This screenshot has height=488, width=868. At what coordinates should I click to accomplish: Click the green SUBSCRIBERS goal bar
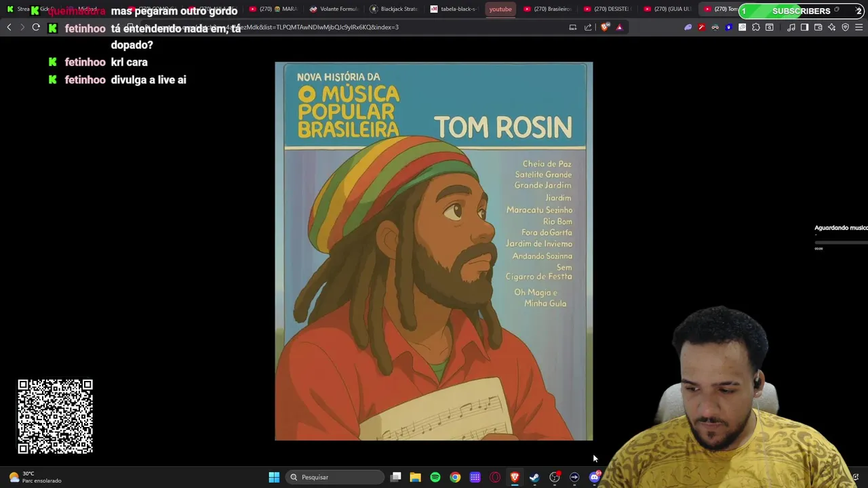[x=802, y=11]
